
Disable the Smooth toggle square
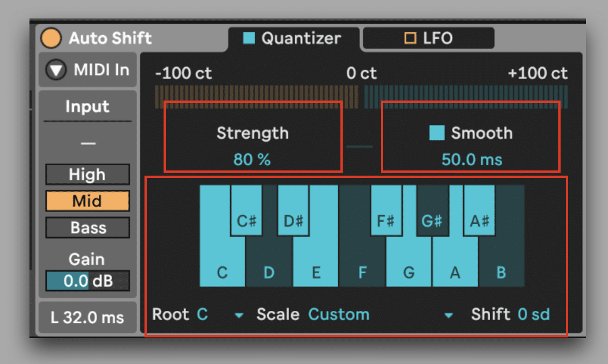(437, 133)
